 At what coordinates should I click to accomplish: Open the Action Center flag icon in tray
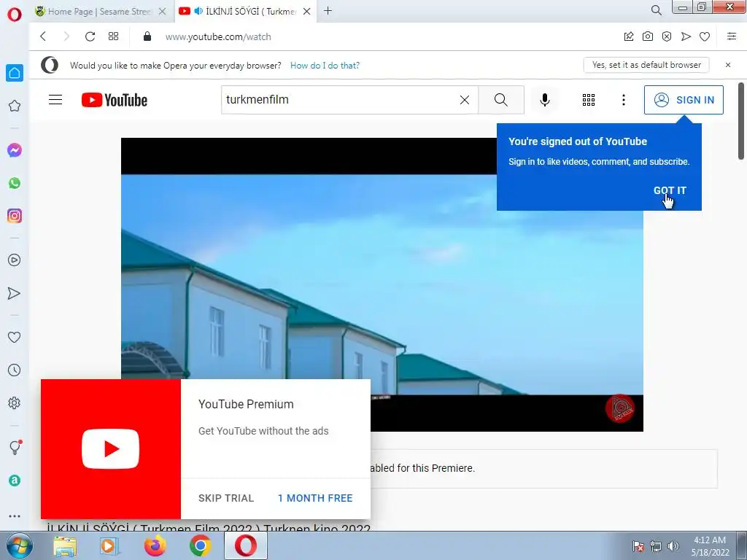pos(638,546)
